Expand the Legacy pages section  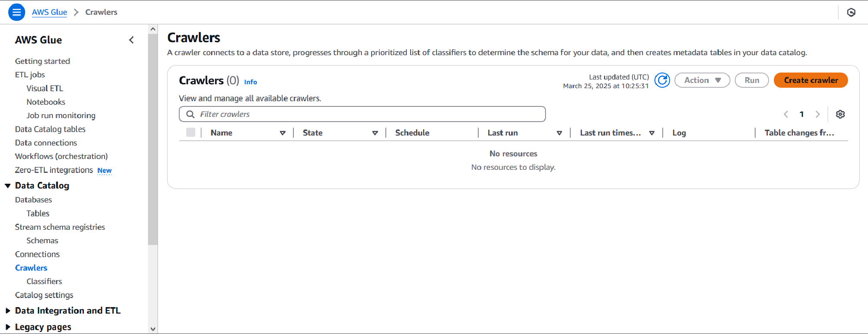pyautogui.click(x=8, y=327)
